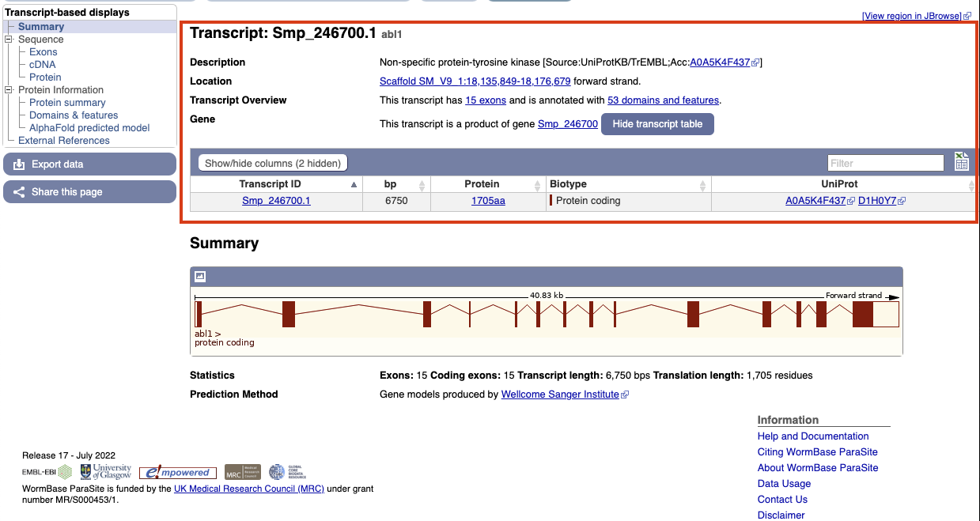Open AlphaFold predicted model in sidebar

pos(89,128)
